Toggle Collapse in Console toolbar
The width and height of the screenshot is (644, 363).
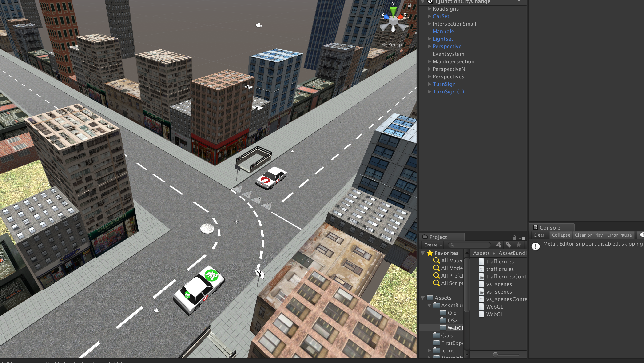(561, 235)
